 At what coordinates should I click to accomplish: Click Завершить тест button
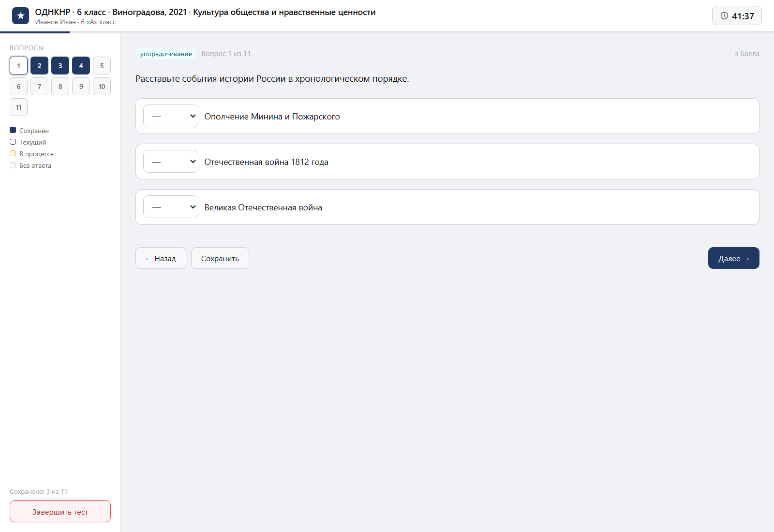[x=60, y=511]
